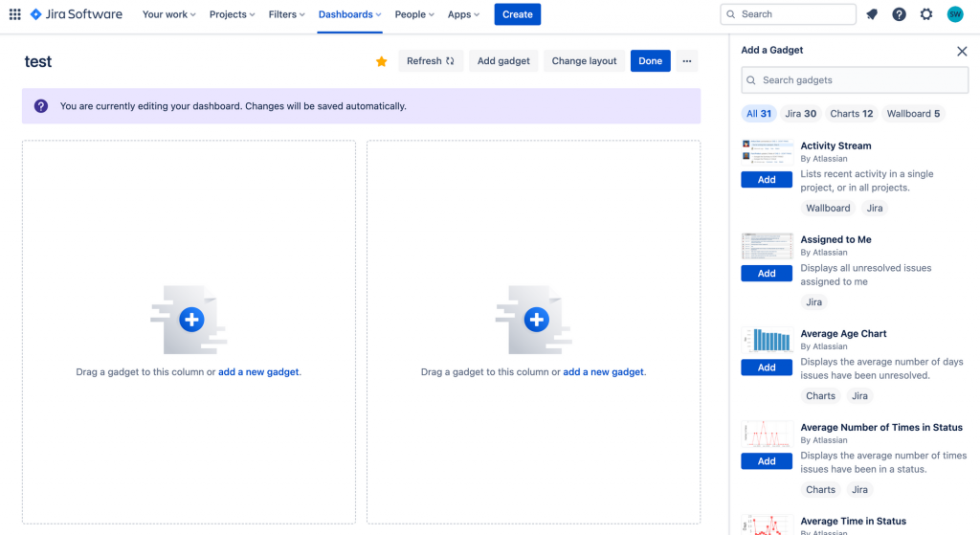Click the Create button
This screenshot has width=980, height=535.
tap(518, 14)
